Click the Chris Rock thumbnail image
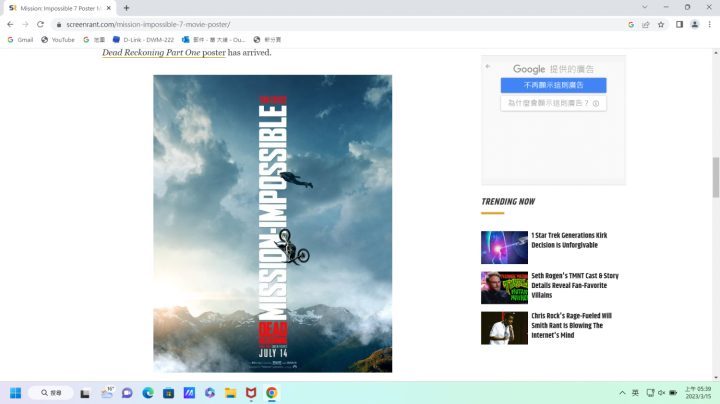 click(504, 328)
